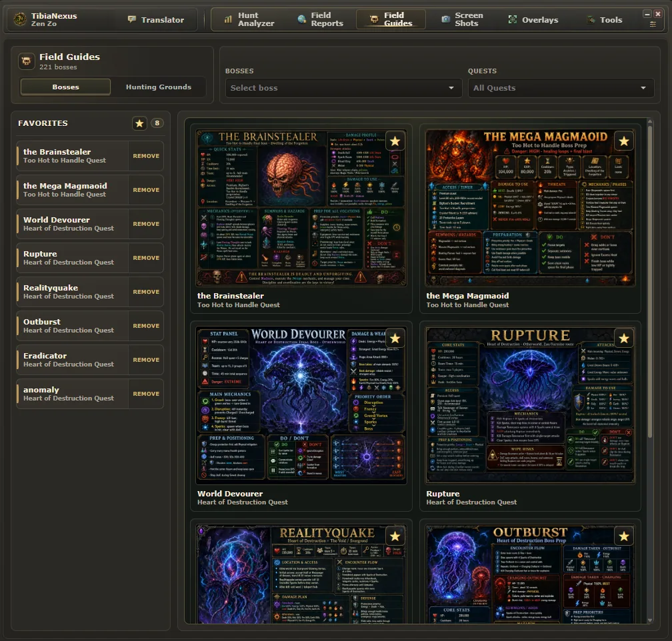Image resolution: width=672 pixels, height=641 pixels.
Task: Click the TibiaNexus logo icon
Action: [x=20, y=19]
